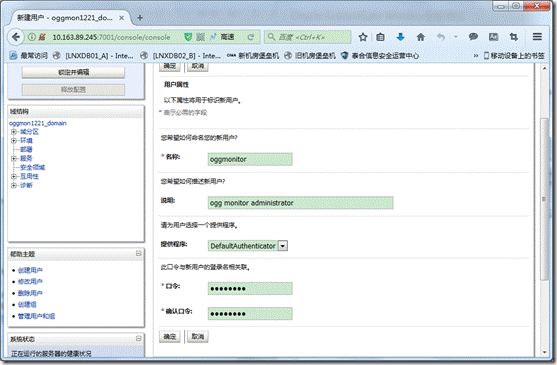Open the 创建用户 help link
Screen dimensions: 557x365
[x=30, y=270]
